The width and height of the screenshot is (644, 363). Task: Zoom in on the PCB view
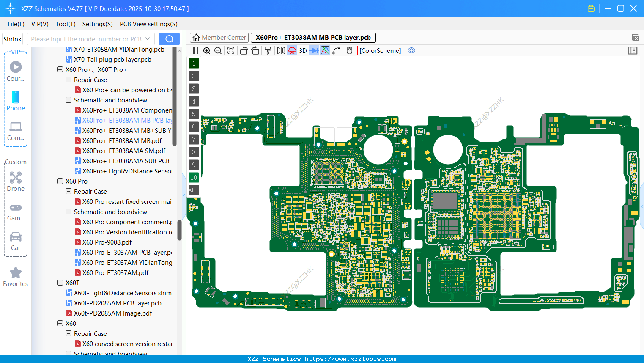(x=207, y=50)
